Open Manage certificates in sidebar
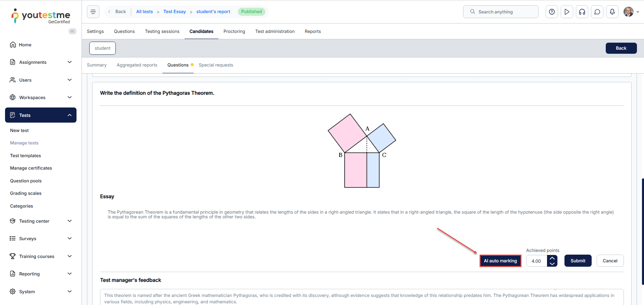 tap(31, 168)
